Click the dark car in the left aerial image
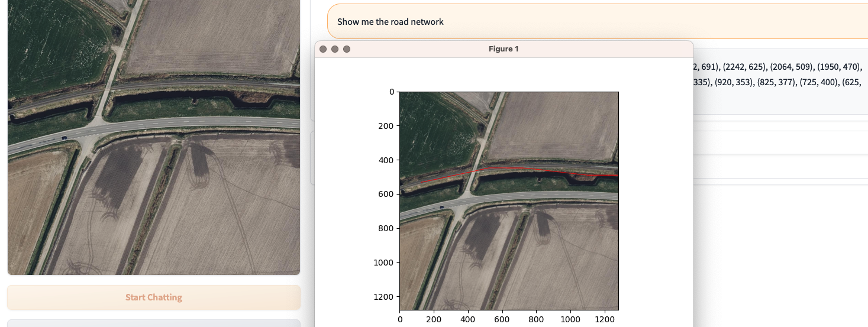Viewport: 868px width, 327px height. pos(64,138)
